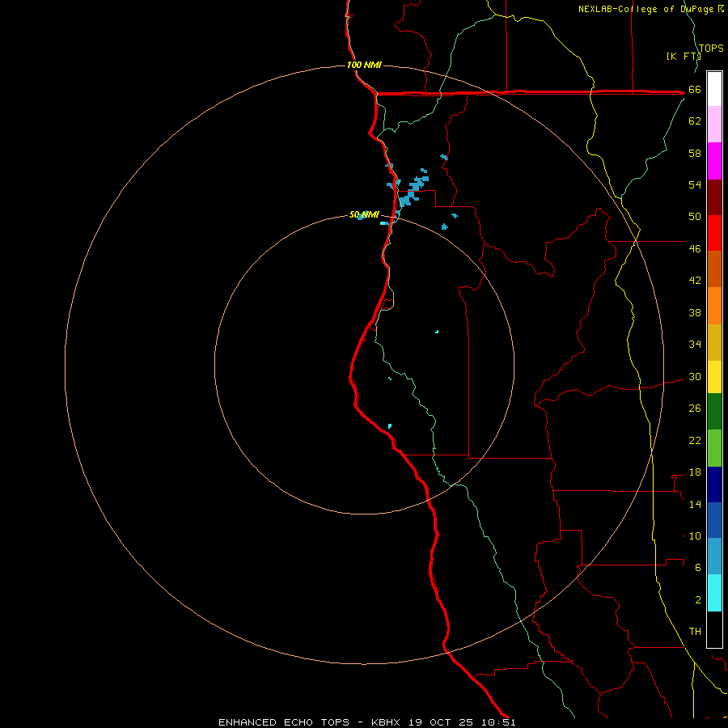The width and height of the screenshot is (728, 728).
Task: Click the legend value "14"
Action: coord(695,504)
